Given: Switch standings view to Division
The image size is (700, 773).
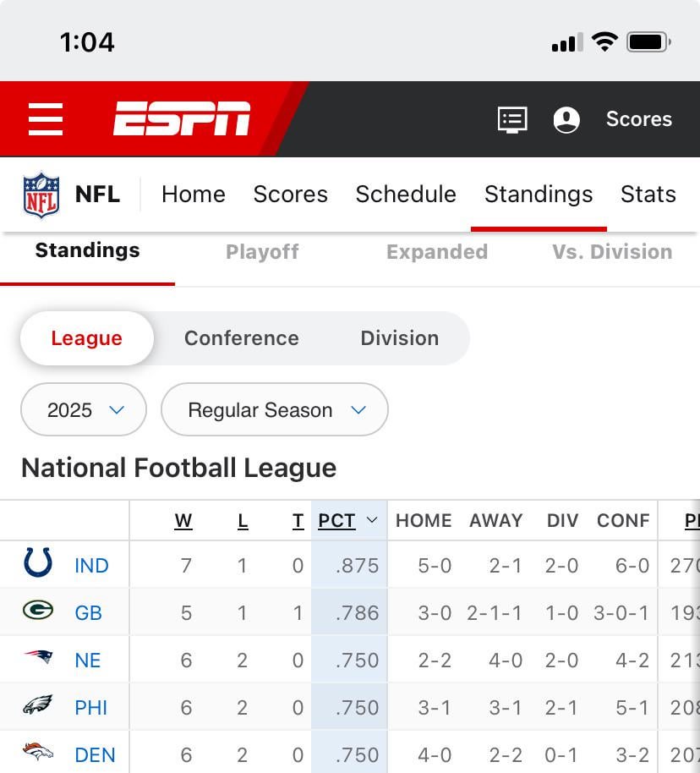Looking at the screenshot, I should (x=400, y=338).
